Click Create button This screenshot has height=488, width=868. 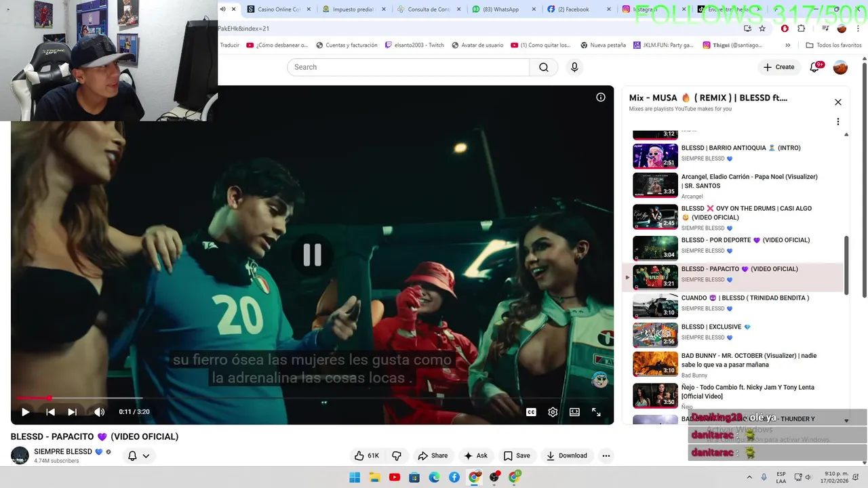(x=778, y=67)
